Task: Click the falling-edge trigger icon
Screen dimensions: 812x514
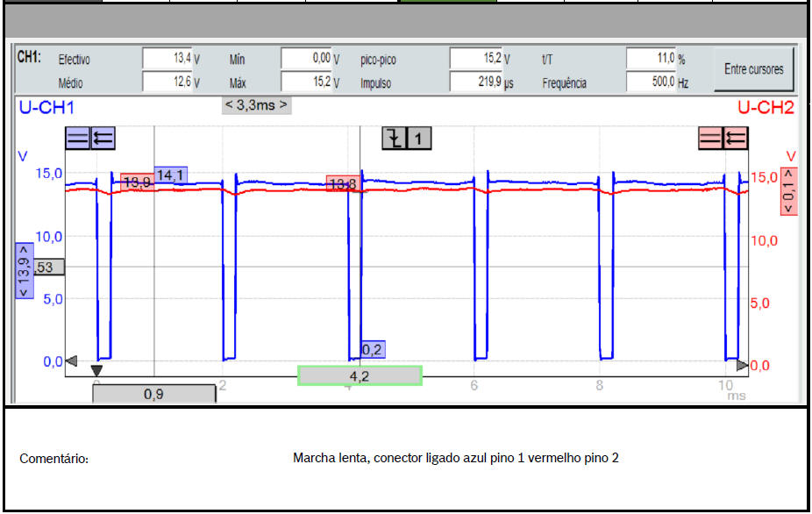Action: click(x=395, y=138)
